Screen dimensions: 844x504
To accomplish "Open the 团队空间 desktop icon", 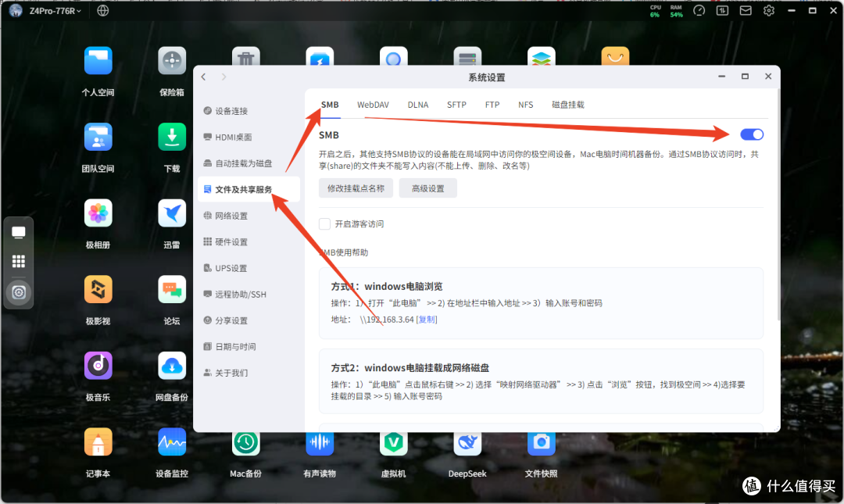I will click(x=98, y=137).
